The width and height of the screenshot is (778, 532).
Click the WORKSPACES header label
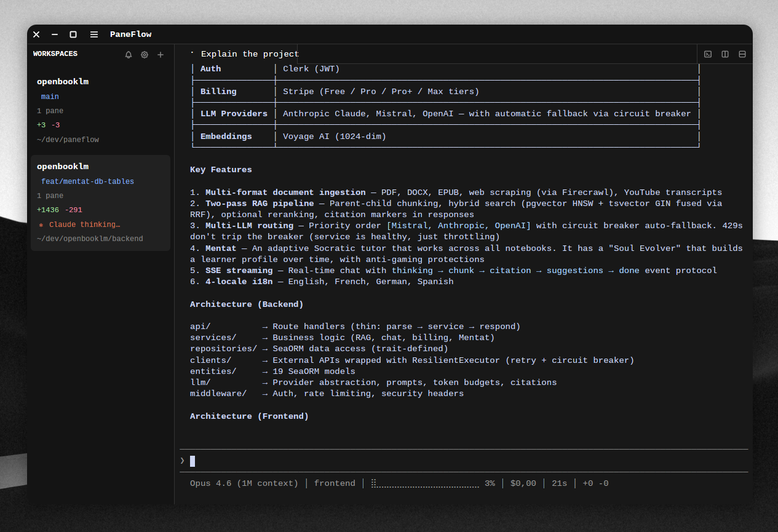(55, 54)
